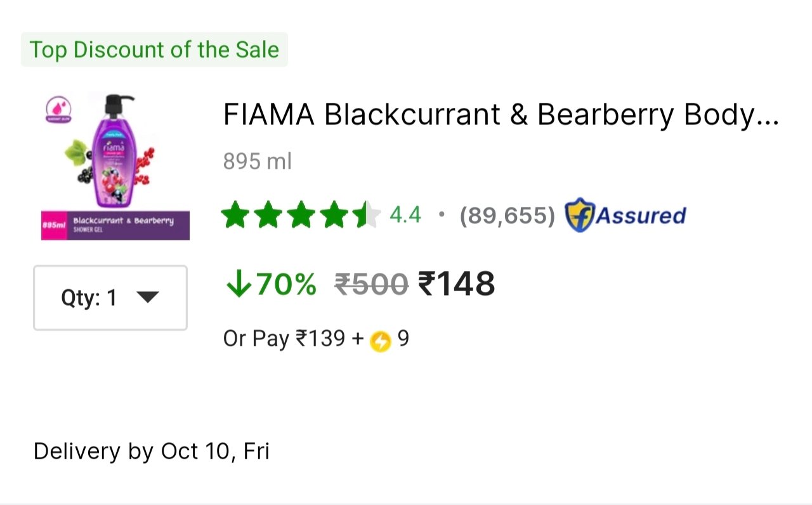Click the green discount down-arrow icon
Image resolution: width=812 pixels, height=505 pixels.
(x=239, y=284)
